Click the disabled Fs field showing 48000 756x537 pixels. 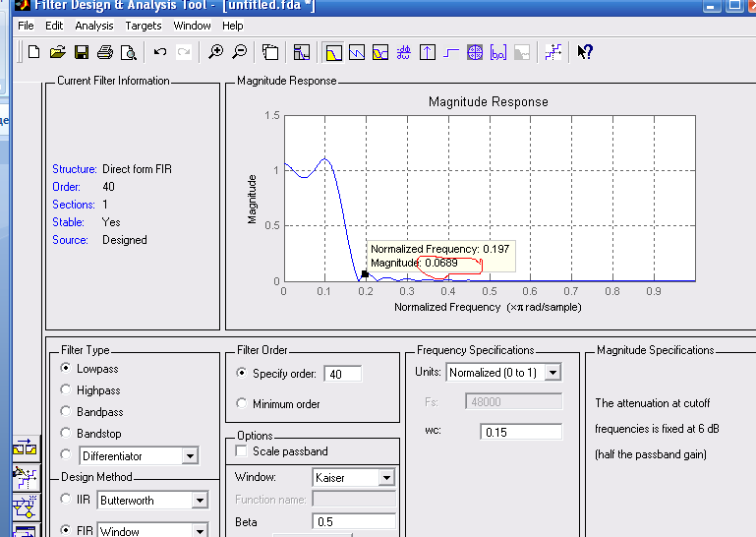pos(513,401)
